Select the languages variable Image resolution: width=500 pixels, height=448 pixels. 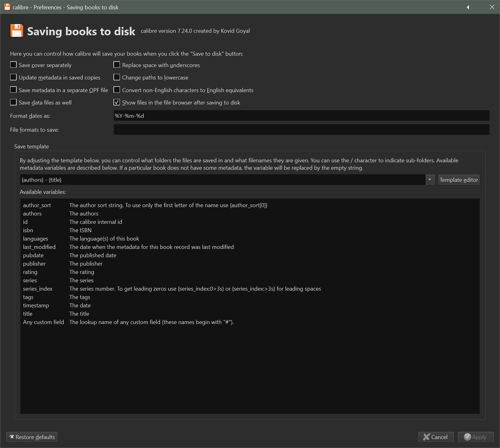36,239
